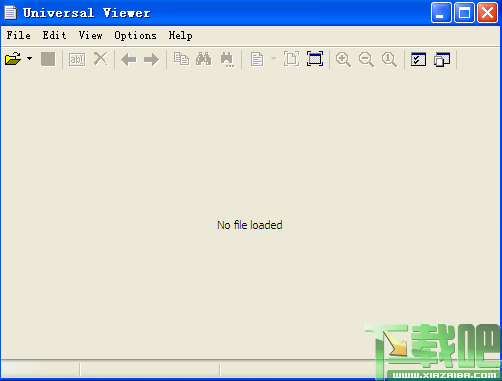Expand the Open file dropdown arrow
This screenshot has height=381, width=502.
tap(30, 59)
